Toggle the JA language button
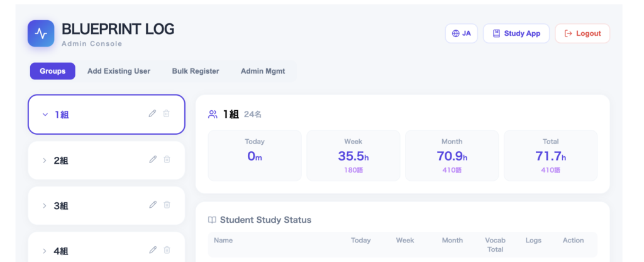The height and width of the screenshot is (262, 644). [x=462, y=33]
